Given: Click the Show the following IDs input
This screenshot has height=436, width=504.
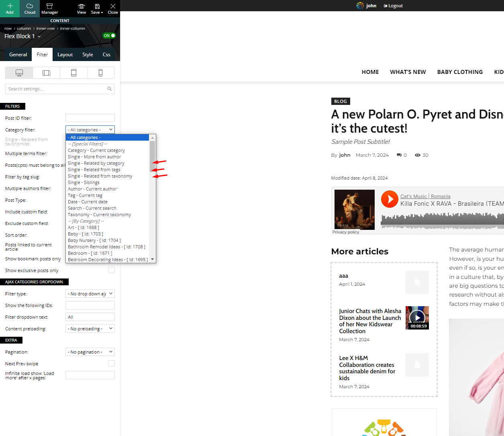Looking at the screenshot, I should (90, 305).
